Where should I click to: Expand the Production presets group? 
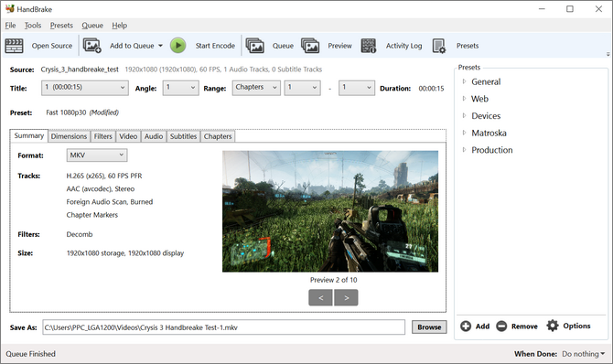point(464,150)
